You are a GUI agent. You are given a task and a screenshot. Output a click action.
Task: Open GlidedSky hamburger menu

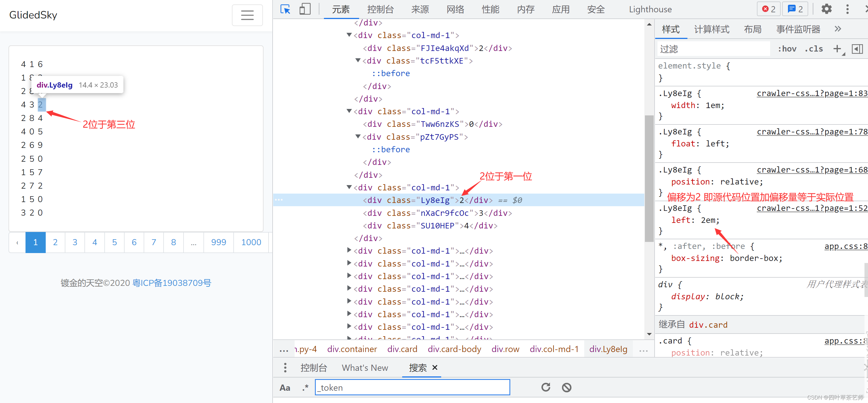pos(247,15)
